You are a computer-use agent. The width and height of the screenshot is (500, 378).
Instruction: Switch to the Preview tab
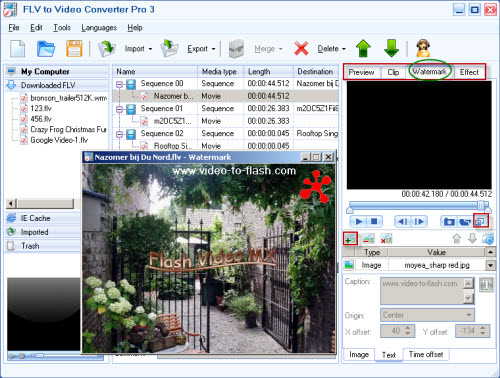pyautogui.click(x=361, y=72)
